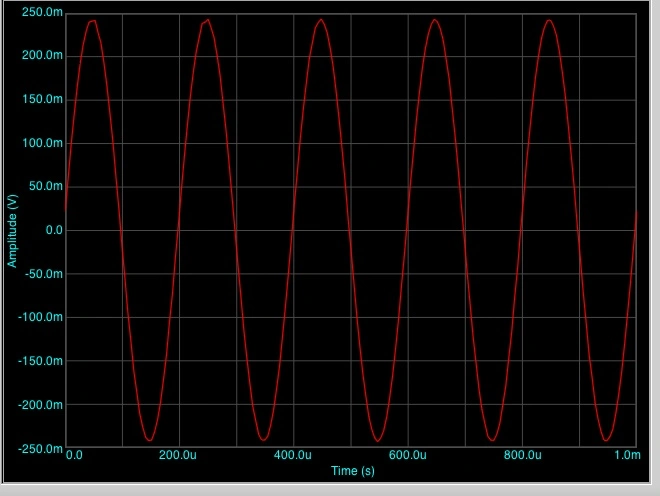The height and width of the screenshot is (496, 660).
Task: Click the -200.0m amplitude axis label
Action: coord(40,405)
